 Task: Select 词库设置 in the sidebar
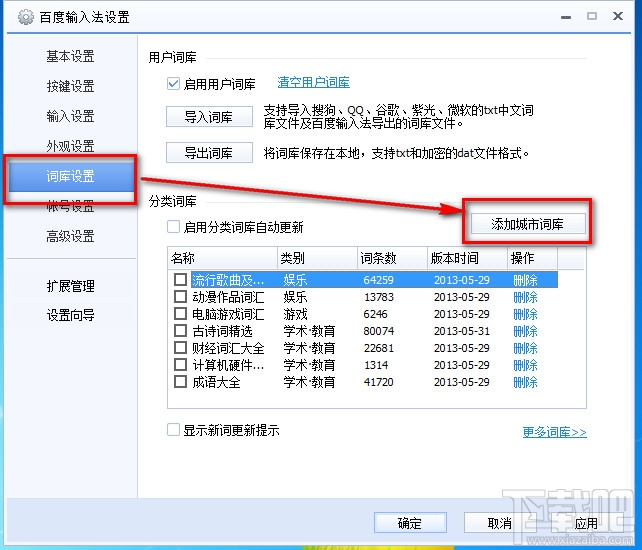coord(71,176)
